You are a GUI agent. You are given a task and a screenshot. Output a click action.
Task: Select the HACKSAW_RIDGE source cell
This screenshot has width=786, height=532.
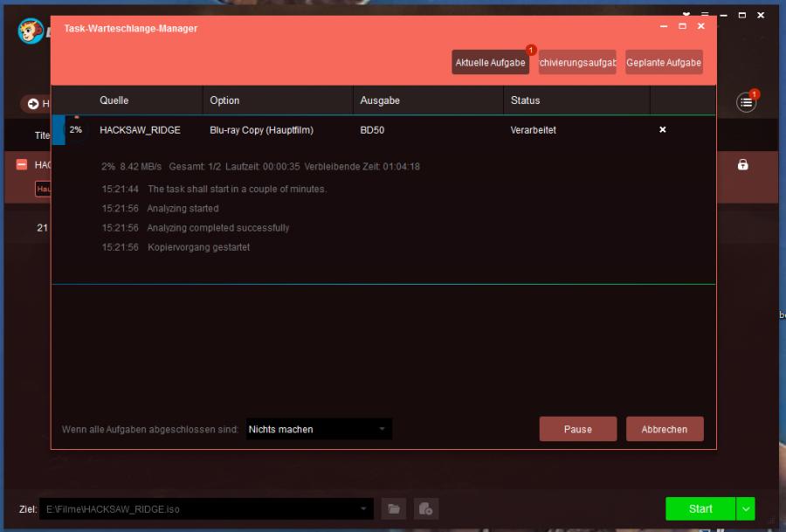[140, 130]
